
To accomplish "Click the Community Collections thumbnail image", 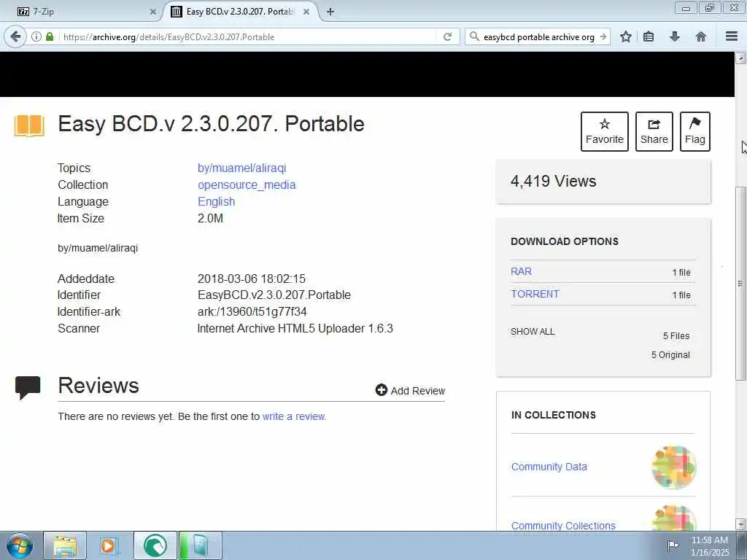I will point(673,518).
